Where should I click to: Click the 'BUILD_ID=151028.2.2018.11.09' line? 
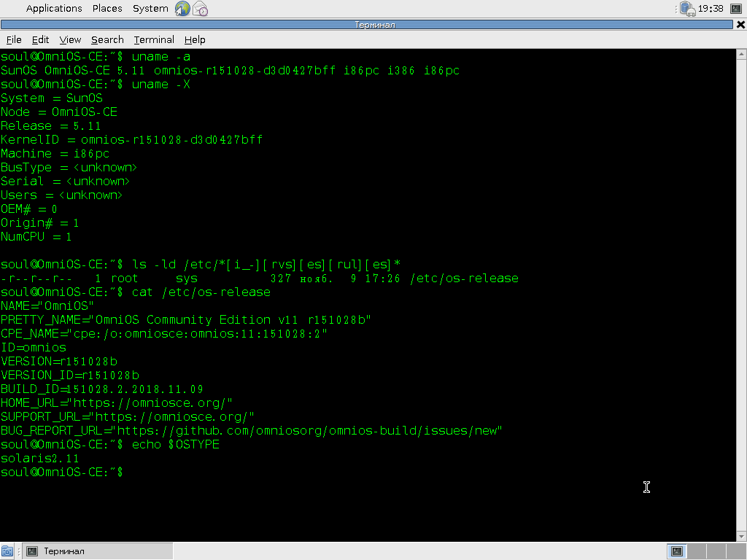pos(102,389)
